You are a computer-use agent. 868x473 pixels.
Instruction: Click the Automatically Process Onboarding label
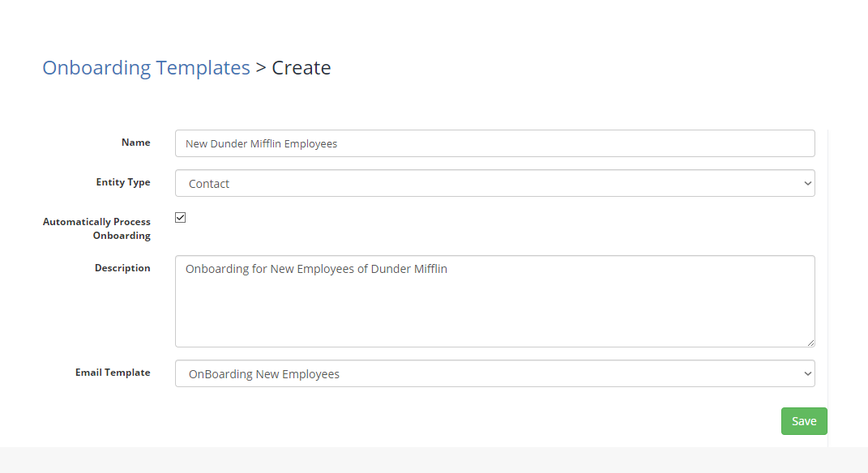click(96, 228)
